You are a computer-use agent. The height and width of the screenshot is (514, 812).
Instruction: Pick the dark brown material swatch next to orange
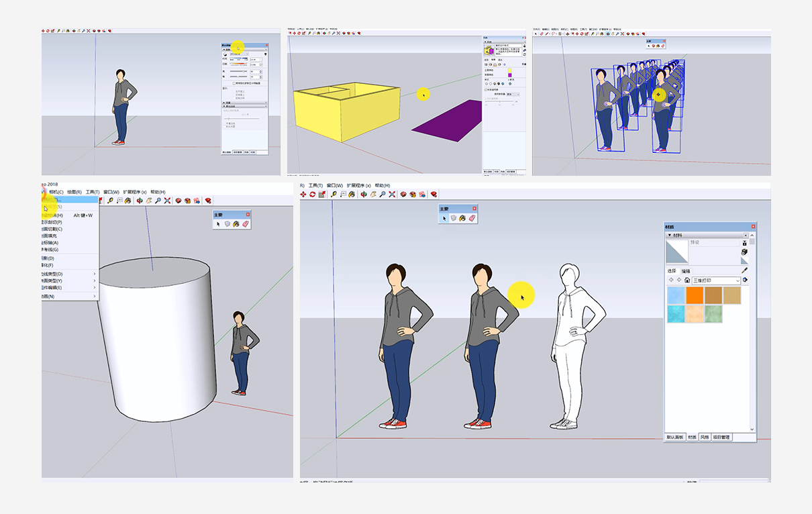coord(713,295)
